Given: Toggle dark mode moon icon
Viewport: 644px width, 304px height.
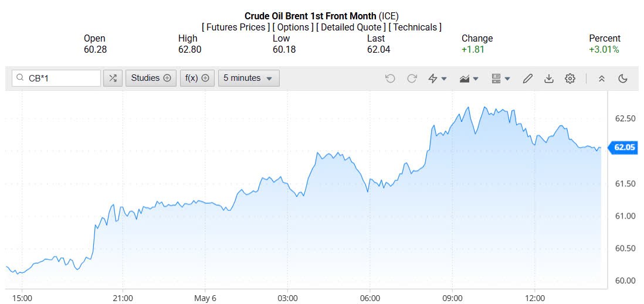Looking at the screenshot, I should pos(623,78).
